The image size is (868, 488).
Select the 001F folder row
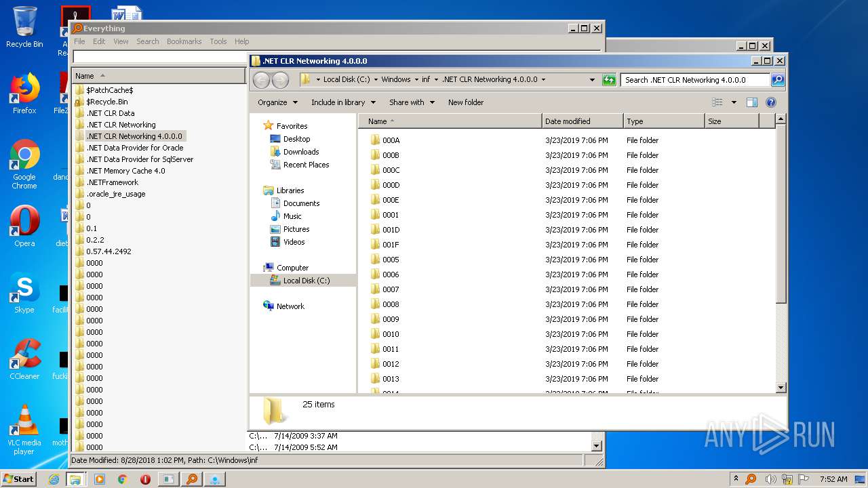coord(566,245)
